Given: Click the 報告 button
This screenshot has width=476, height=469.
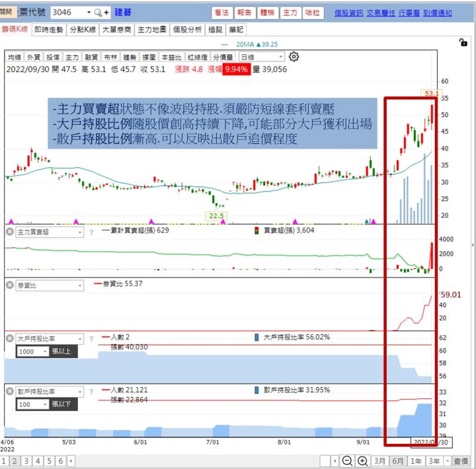Looking at the screenshot, I should (245, 13).
